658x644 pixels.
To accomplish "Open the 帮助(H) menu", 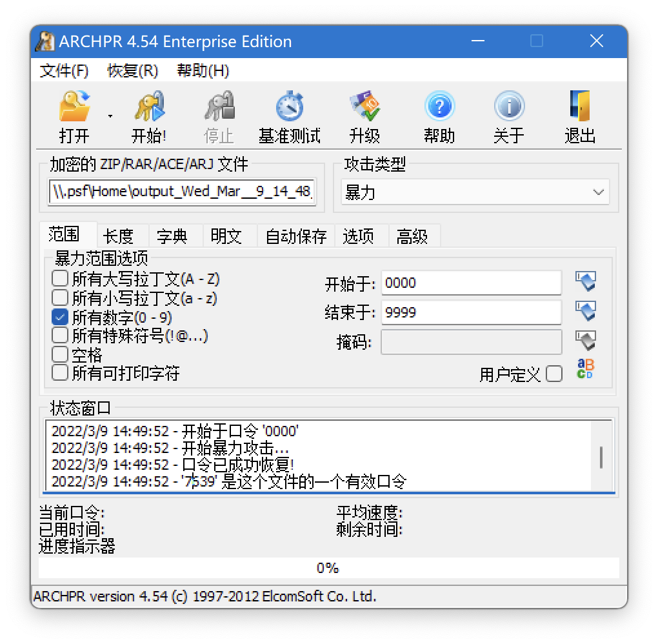I will click(x=203, y=70).
